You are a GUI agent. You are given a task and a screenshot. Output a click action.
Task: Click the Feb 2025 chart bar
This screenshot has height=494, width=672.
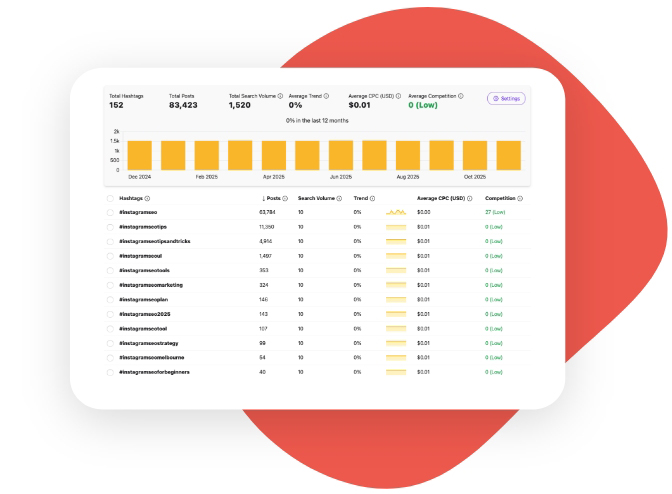[207, 156]
